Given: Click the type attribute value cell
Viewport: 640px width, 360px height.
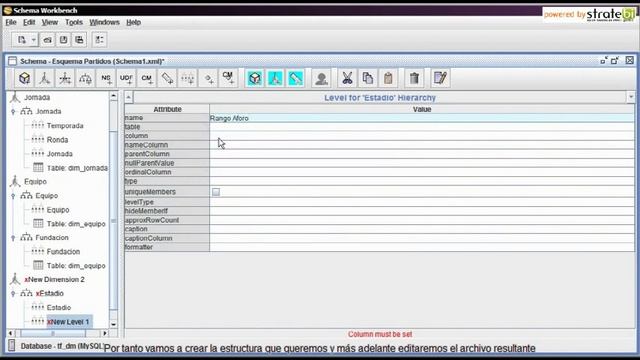Looking at the screenshot, I should 422,181.
